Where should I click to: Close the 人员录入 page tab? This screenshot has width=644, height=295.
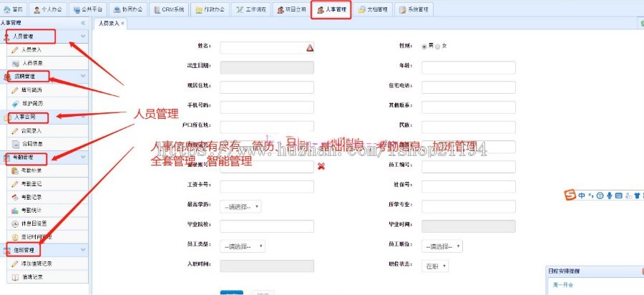coord(122,24)
